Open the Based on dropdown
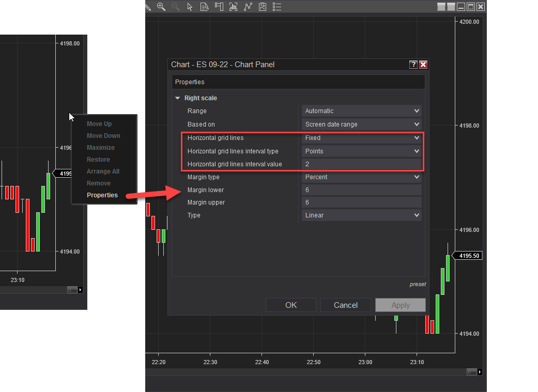 362,124
